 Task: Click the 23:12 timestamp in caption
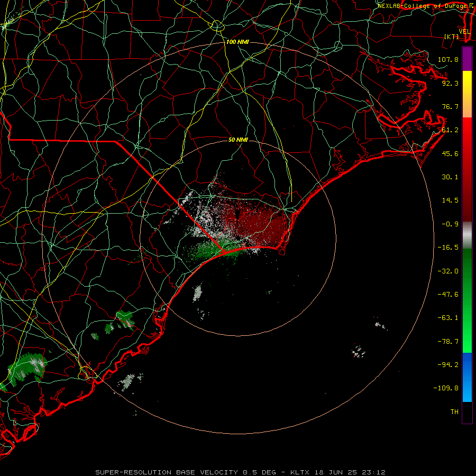[374, 472]
